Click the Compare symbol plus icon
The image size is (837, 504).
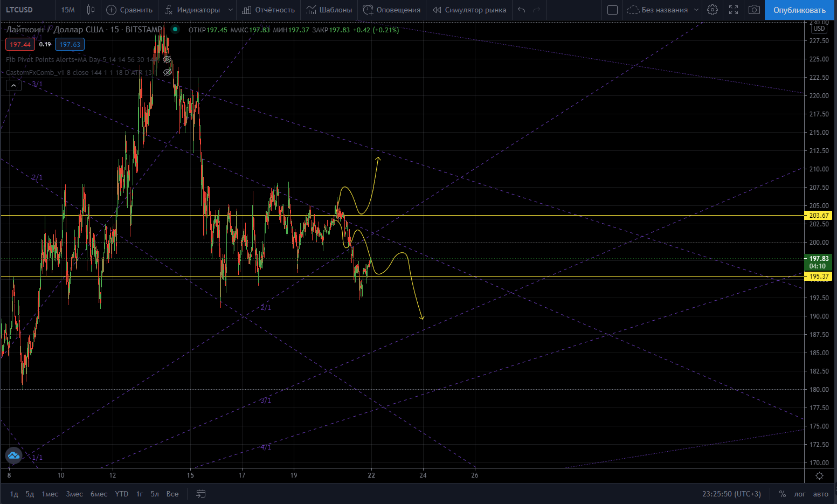pos(111,10)
